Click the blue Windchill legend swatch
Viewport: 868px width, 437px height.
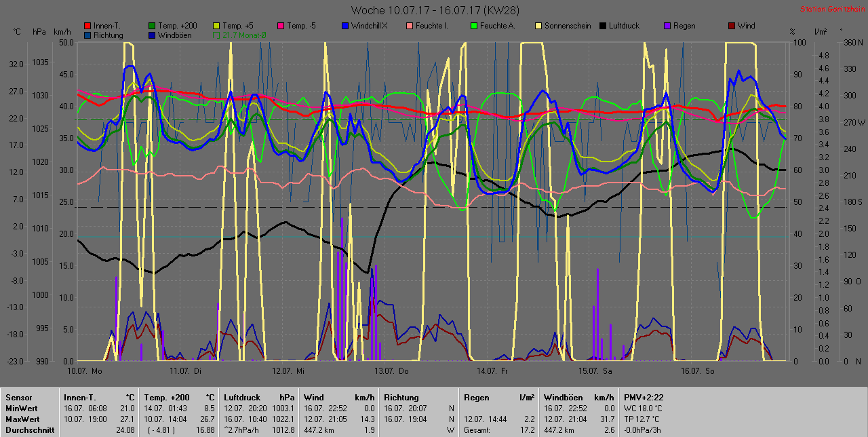point(345,26)
